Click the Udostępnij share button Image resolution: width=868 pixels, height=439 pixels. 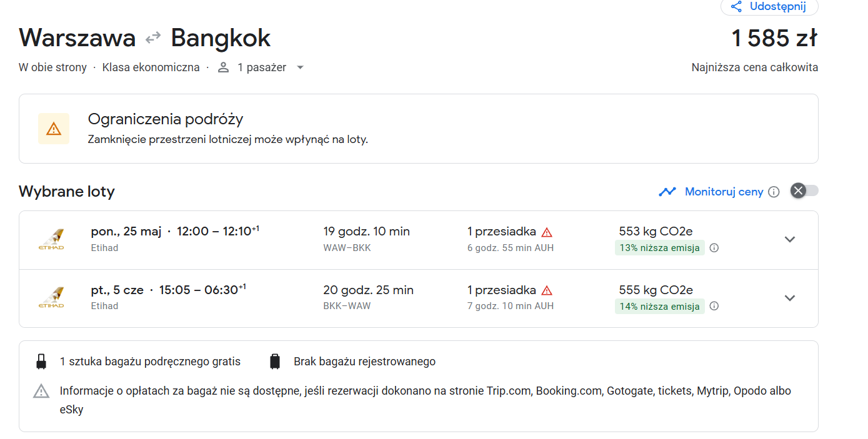pos(769,7)
